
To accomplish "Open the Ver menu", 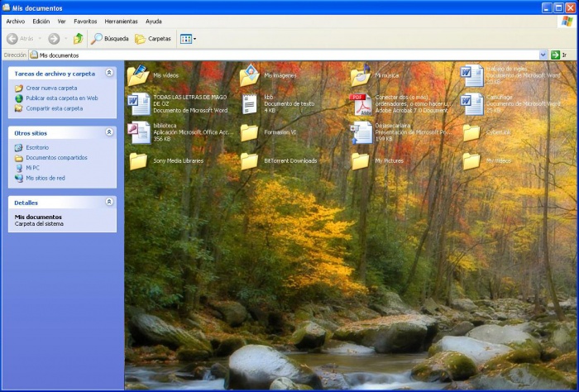I will click(62, 22).
